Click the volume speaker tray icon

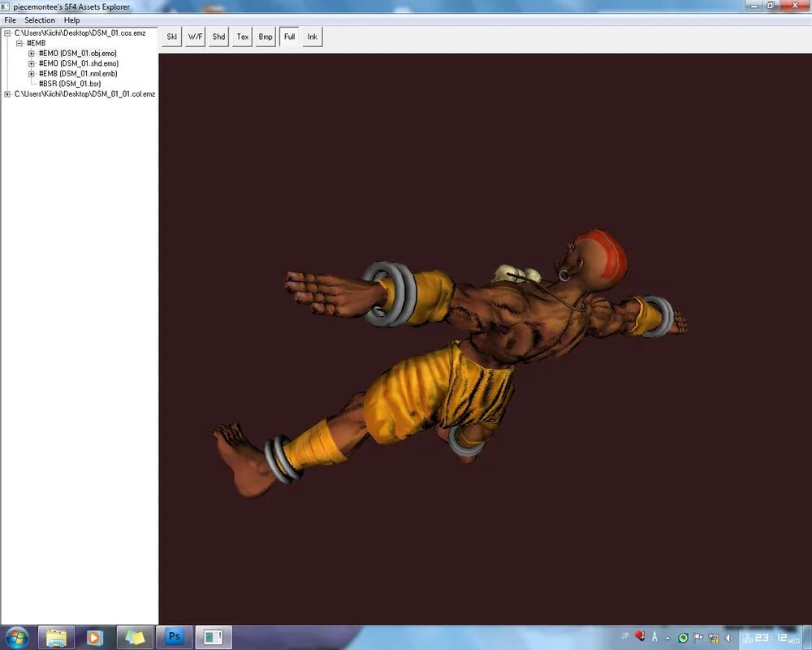click(728, 638)
